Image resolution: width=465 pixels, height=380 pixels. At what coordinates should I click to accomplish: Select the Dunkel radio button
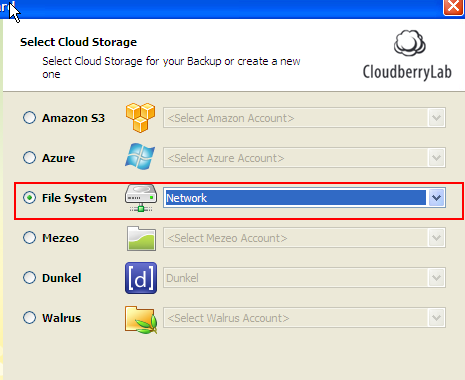(29, 278)
